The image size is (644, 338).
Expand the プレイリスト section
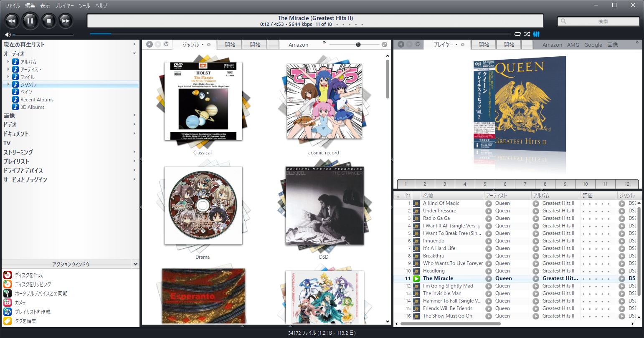(134, 161)
